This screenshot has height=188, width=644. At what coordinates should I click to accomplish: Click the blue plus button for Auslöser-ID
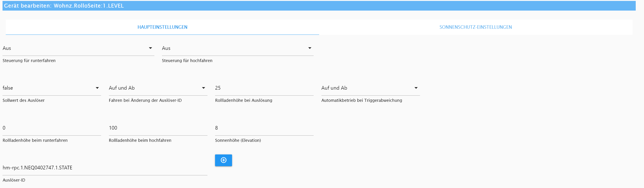pyautogui.click(x=223, y=160)
